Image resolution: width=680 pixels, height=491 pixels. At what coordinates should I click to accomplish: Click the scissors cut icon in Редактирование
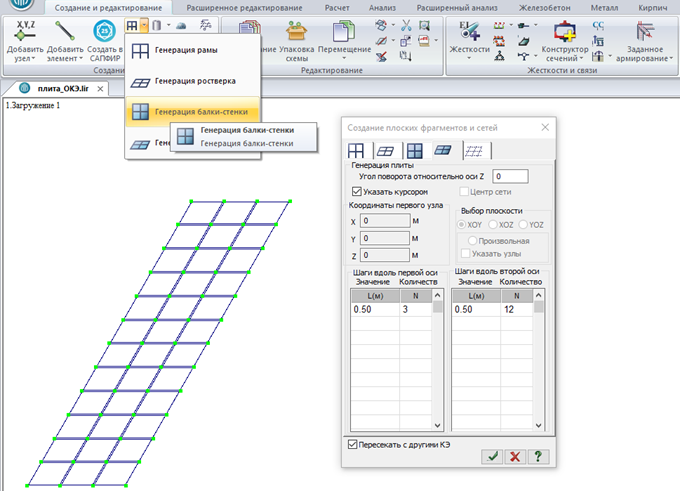[x=406, y=25]
